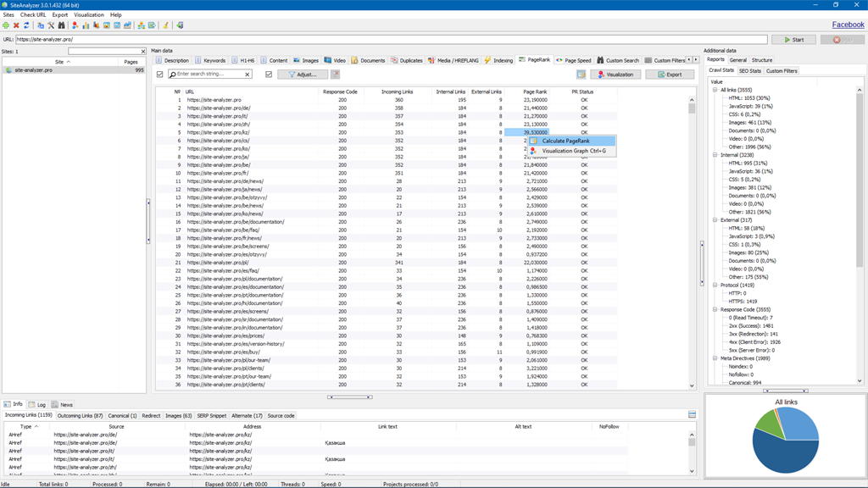Collapse the All links (3555) tree node
868x488 pixels.
click(715, 90)
